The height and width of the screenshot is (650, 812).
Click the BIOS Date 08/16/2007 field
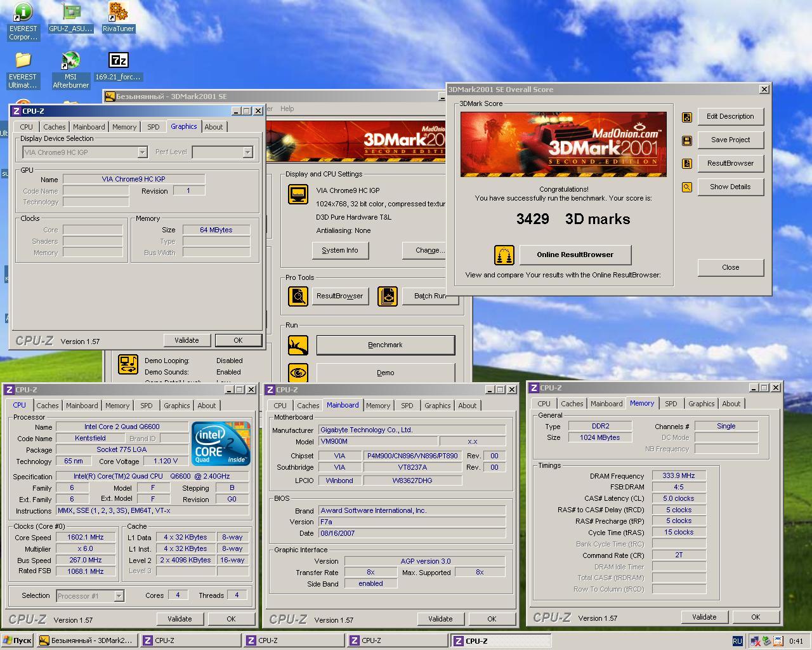412,534
